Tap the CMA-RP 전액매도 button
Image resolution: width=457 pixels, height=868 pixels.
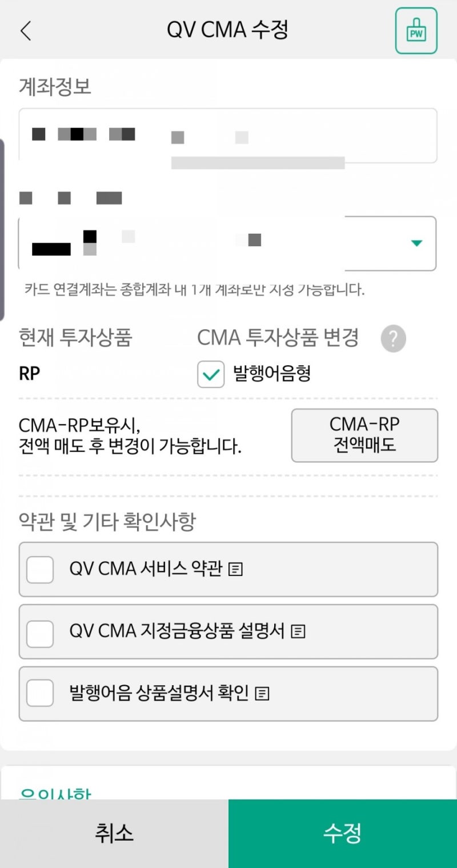pyautogui.click(x=364, y=435)
